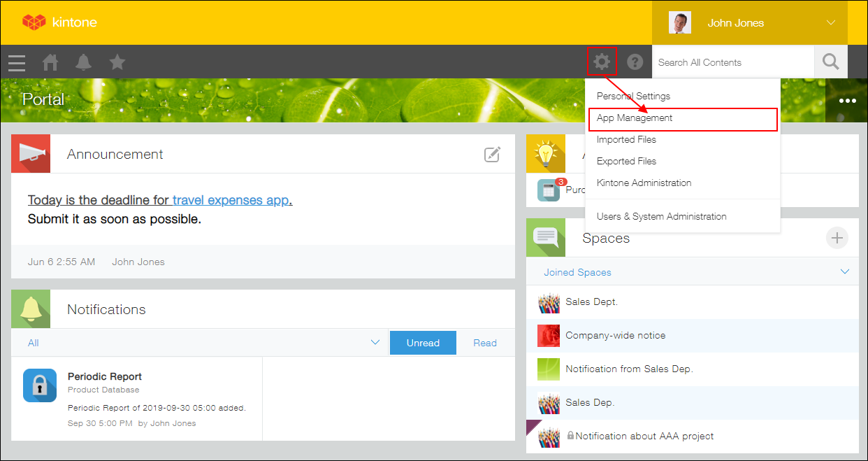This screenshot has height=461, width=868.
Task: Open travel expenses app link
Action: click(231, 200)
